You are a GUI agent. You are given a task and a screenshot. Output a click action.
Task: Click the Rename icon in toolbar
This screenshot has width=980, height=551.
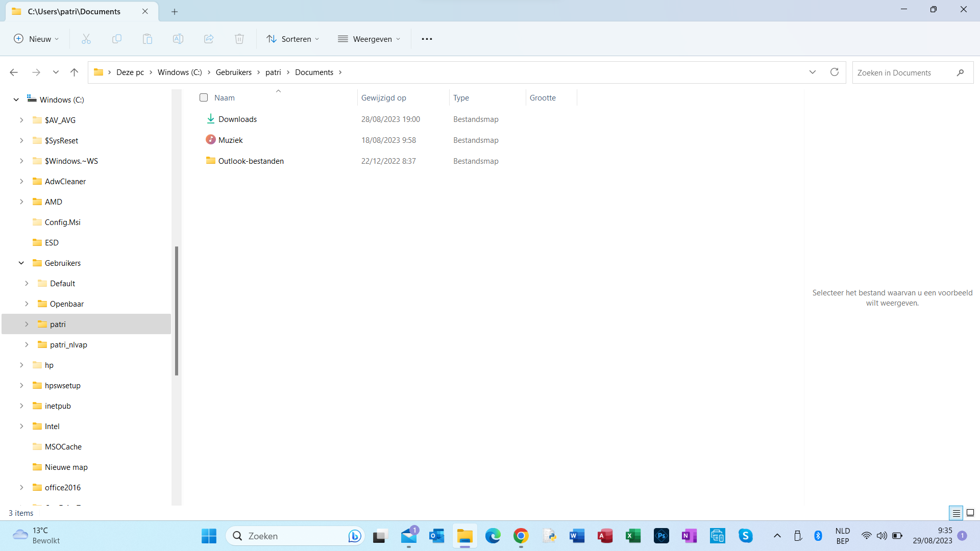[x=178, y=39]
